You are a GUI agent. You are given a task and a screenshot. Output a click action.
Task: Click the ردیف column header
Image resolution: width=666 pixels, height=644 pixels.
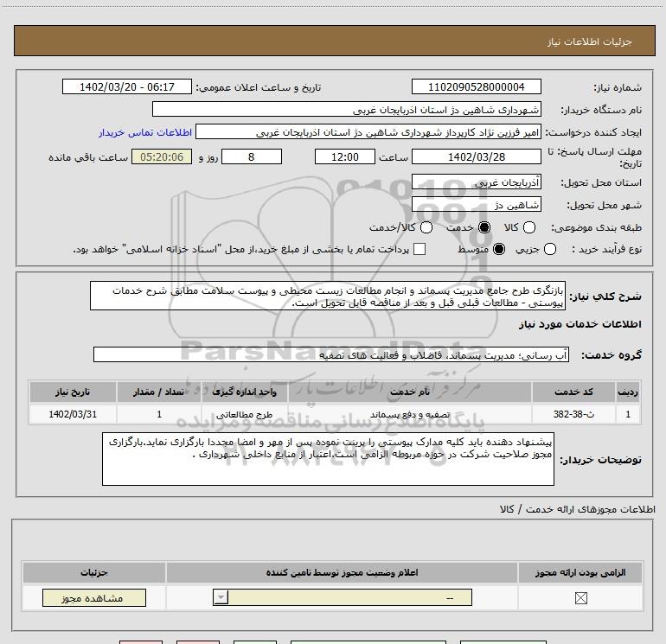click(628, 392)
